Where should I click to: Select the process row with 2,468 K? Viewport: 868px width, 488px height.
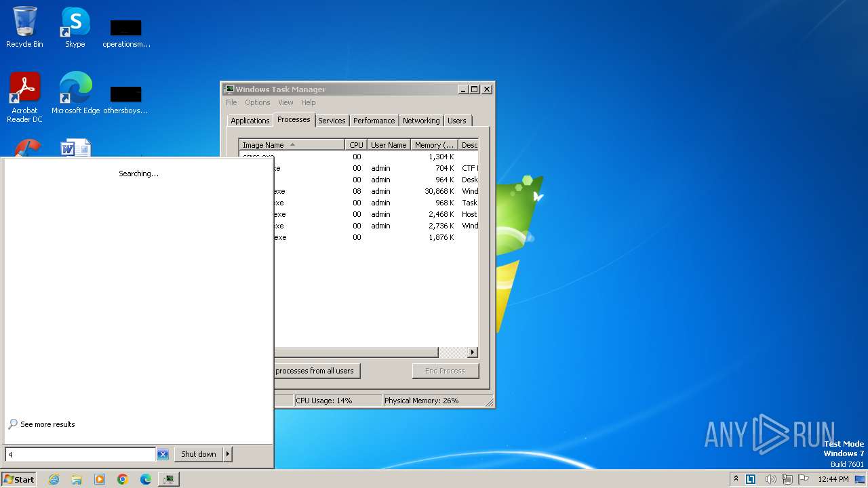point(376,214)
